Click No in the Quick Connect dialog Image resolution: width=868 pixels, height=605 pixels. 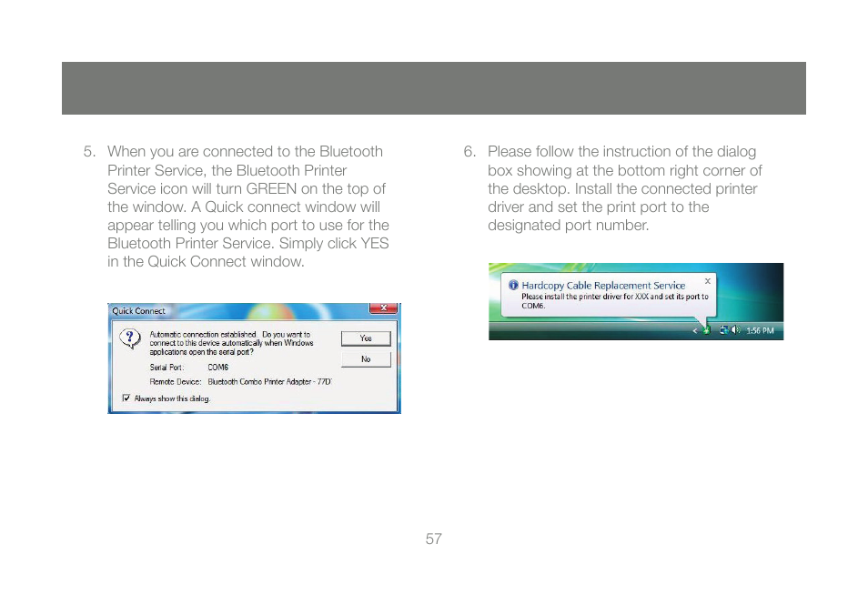[366, 359]
